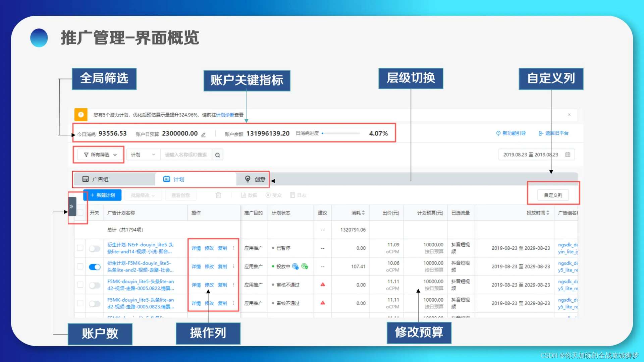Viewport: 644px width, 362px height.
Task: Open the 计划诊断 link in notice
Action: [225, 115]
